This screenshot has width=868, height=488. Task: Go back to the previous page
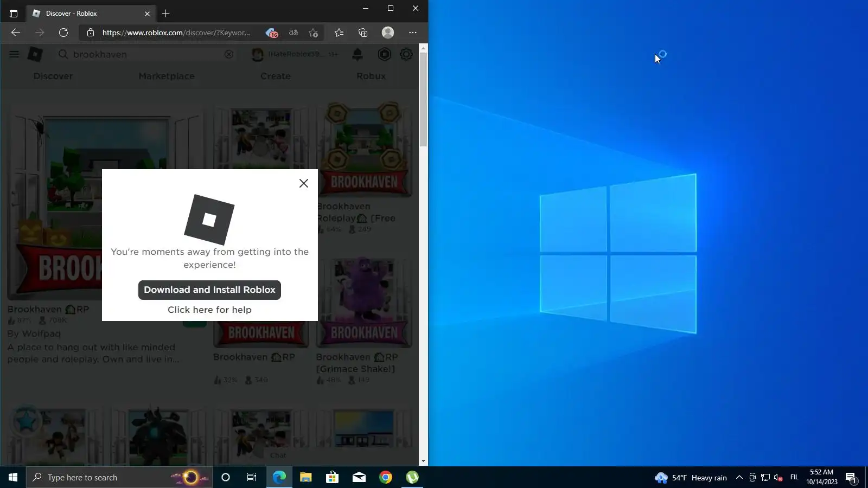coord(16,33)
